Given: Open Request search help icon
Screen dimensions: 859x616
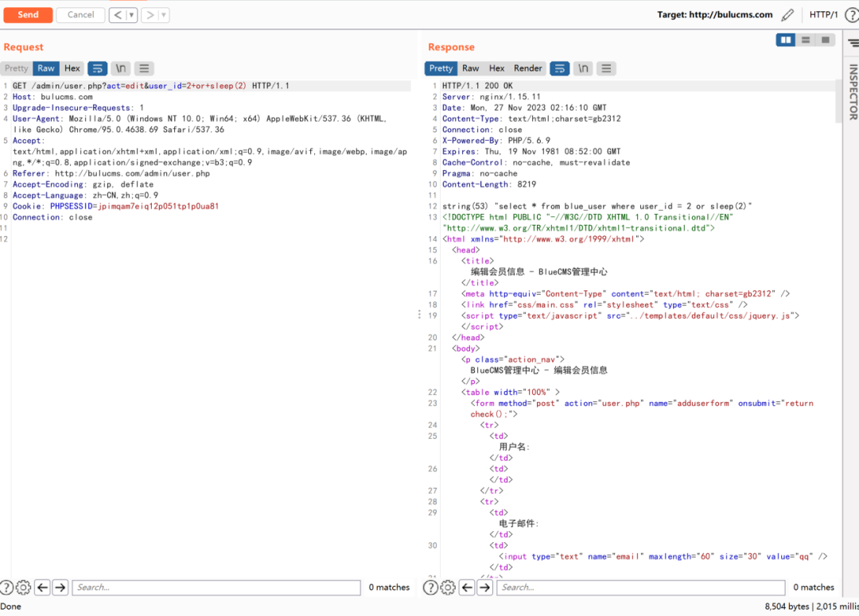Looking at the screenshot, I should [x=6, y=587].
